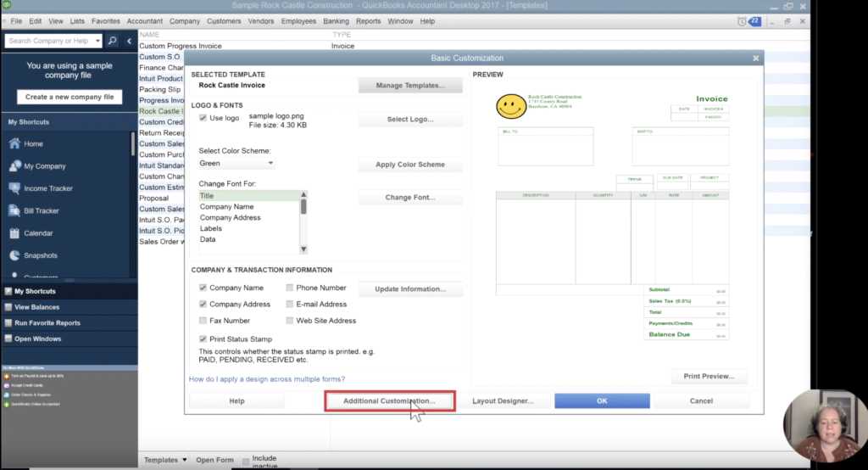Open the Banking menu
This screenshot has height=470, width=868.
(336, 21)
